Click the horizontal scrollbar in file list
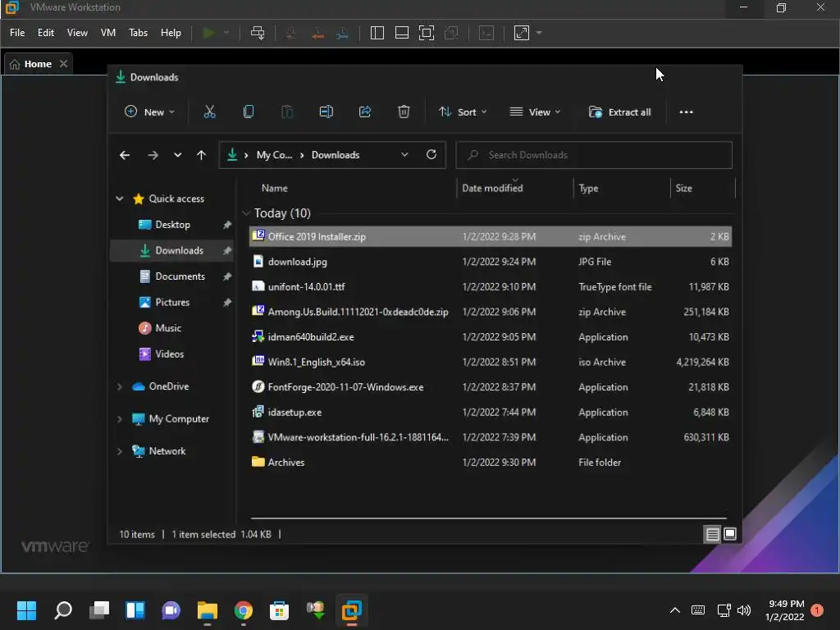 488,518
